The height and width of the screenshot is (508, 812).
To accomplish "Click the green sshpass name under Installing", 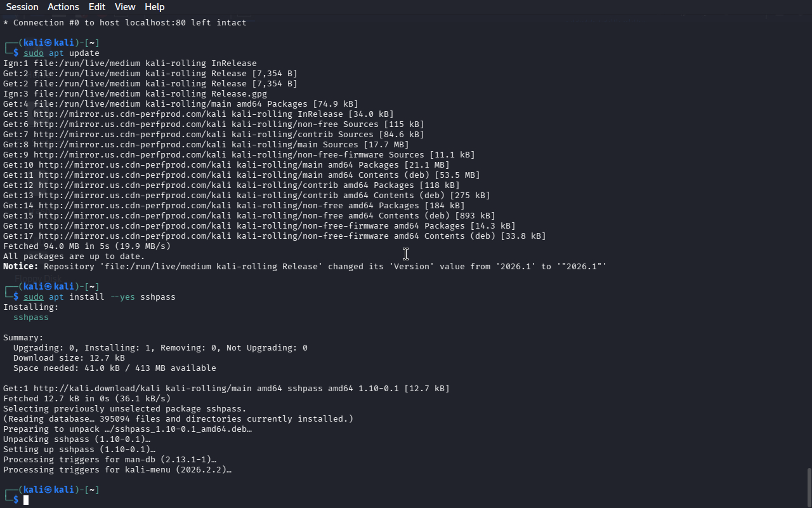I will [x=31, y=317].
